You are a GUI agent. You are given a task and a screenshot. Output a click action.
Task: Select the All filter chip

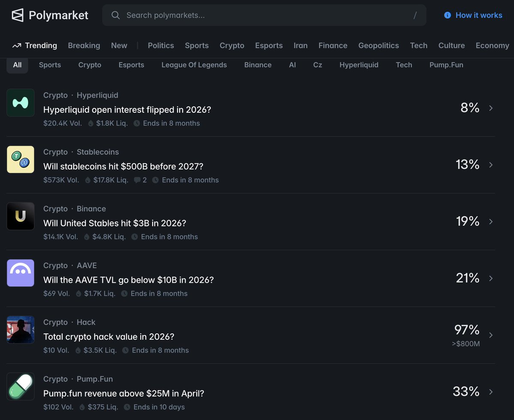pyautogui.click(x=17, y=65)
